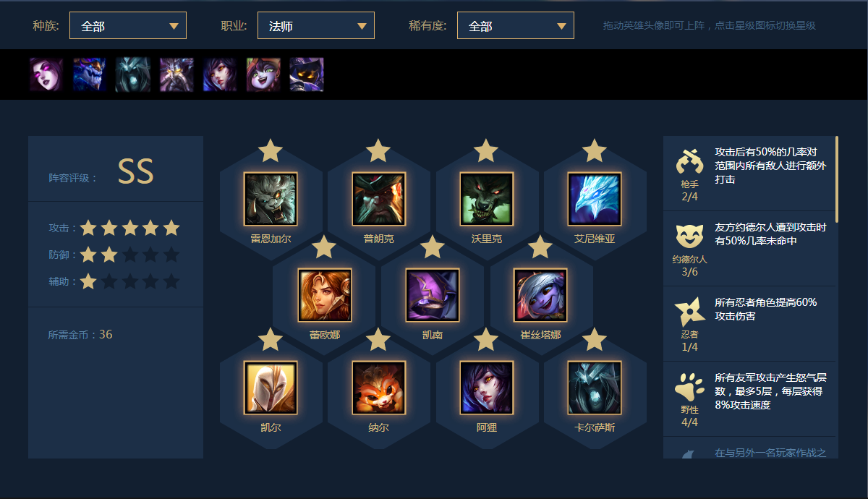The width and height of the screenshot is (868, 499).
Task: Toggle the star level above 雷恩加尔
Action: 271,150
